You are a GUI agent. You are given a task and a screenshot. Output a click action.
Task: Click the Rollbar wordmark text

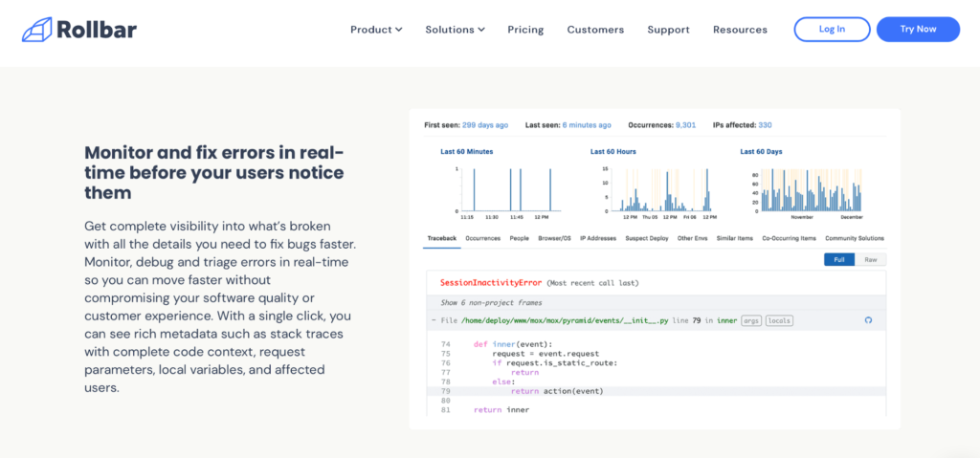97,30
